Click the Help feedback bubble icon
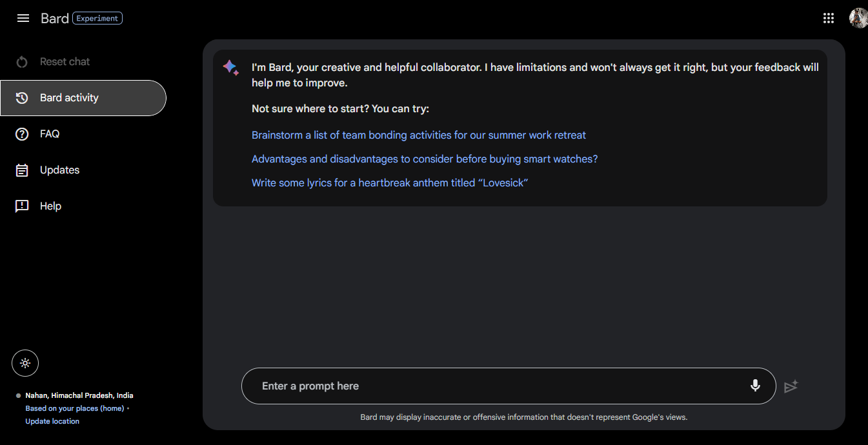This screenshot has width=868, height=445. 22,206
